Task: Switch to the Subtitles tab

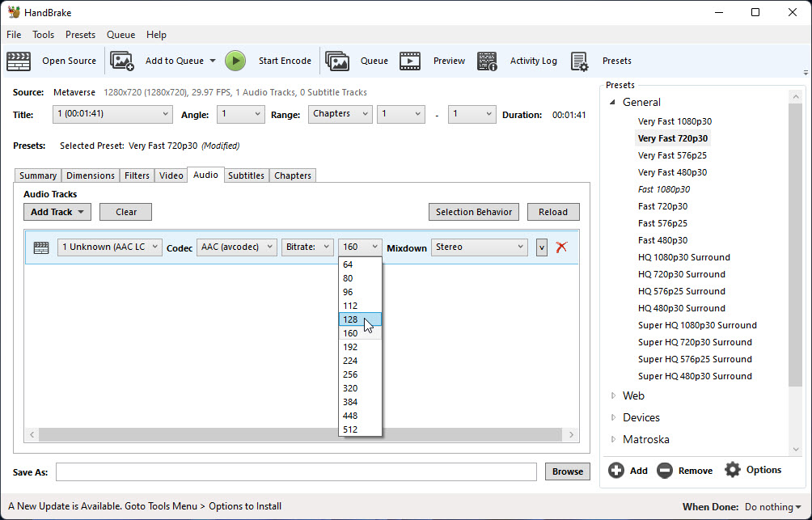Action: tap(247, 175)
